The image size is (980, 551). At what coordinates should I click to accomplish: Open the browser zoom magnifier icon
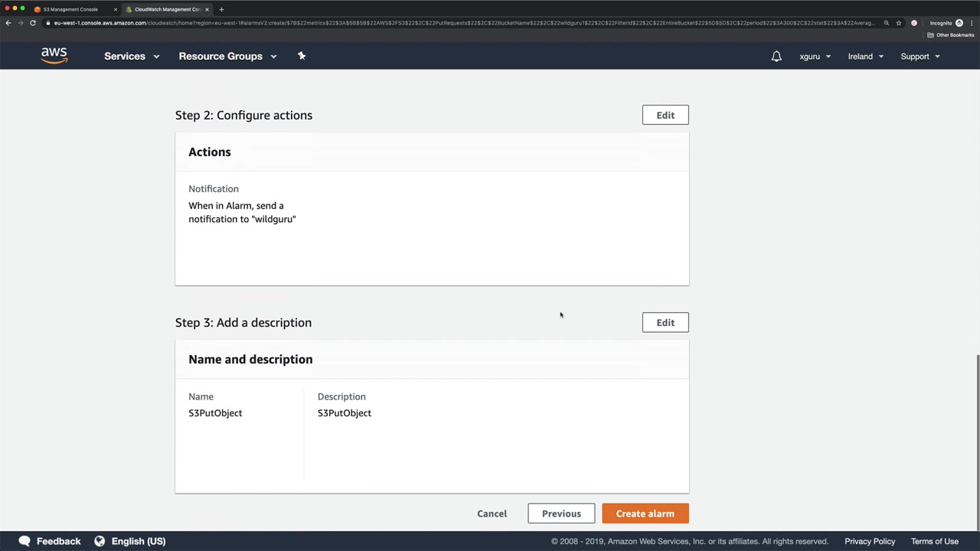[x=887, y=23]
